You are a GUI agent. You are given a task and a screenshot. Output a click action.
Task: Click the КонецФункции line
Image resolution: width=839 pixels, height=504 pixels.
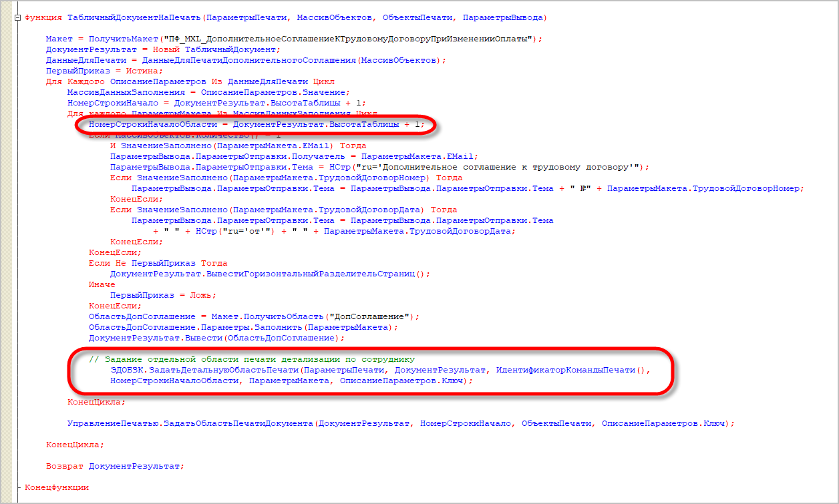(x=57, y=487)
